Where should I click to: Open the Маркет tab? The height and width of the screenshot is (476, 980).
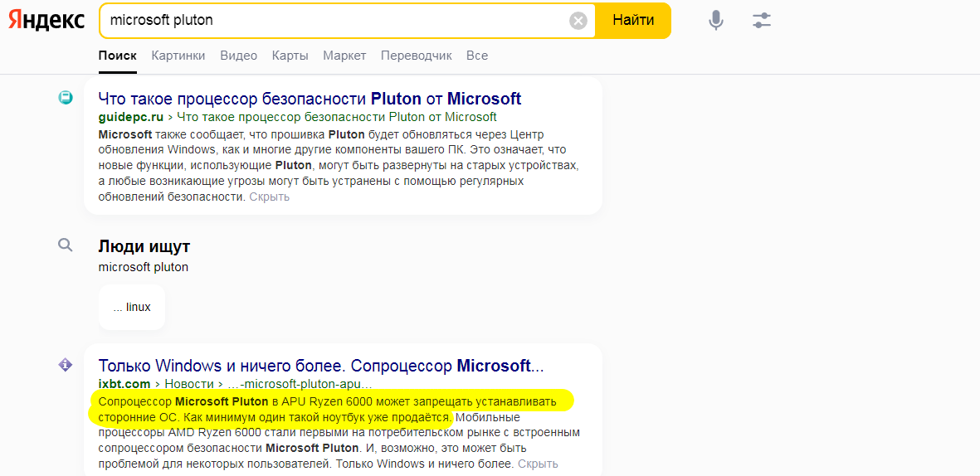(344, 56)
